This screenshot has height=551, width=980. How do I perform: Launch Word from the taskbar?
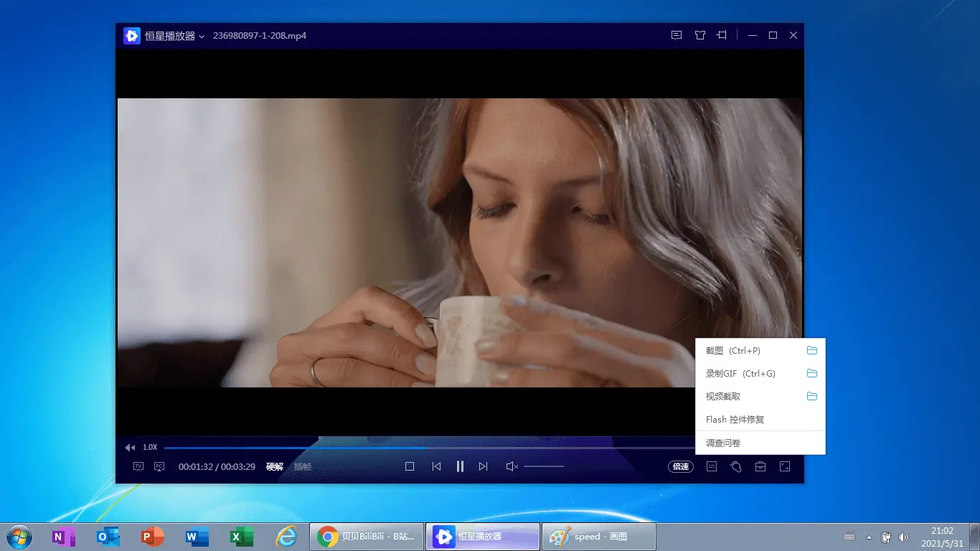pyautogui.click(x=197, y=537)
